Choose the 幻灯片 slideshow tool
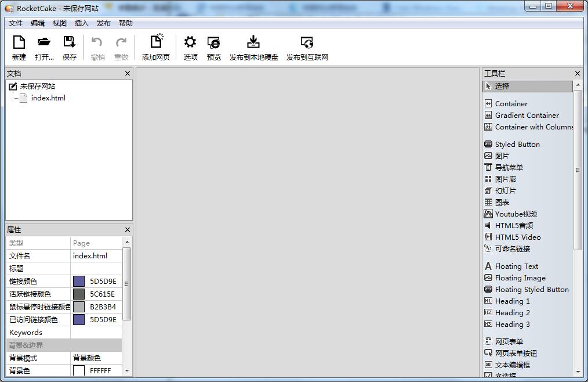This screenshot has height=382, width=588. point(505,190)
